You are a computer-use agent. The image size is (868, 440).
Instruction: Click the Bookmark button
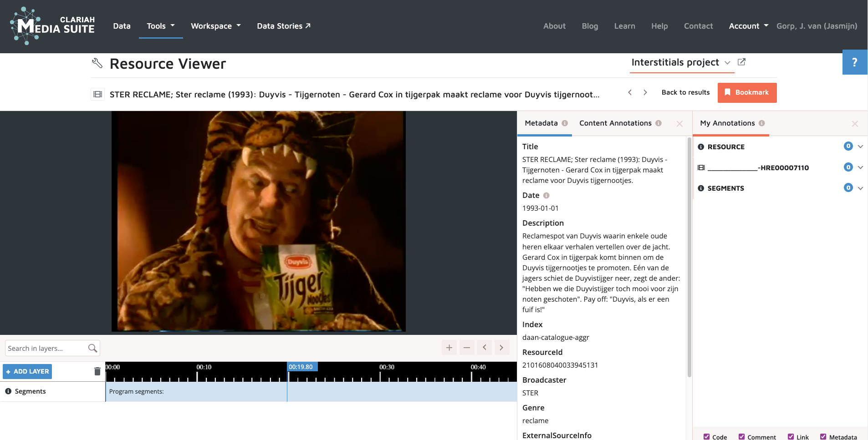coord(747,92)
